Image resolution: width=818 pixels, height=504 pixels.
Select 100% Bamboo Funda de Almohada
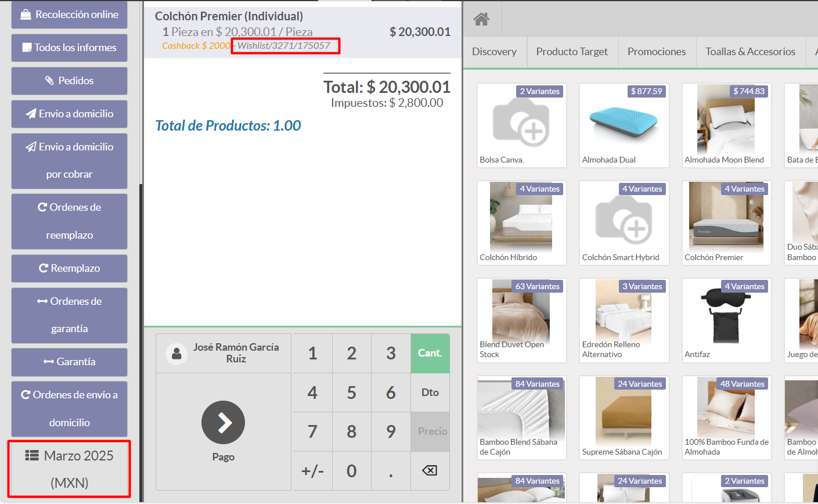click(x=726, y=417)
